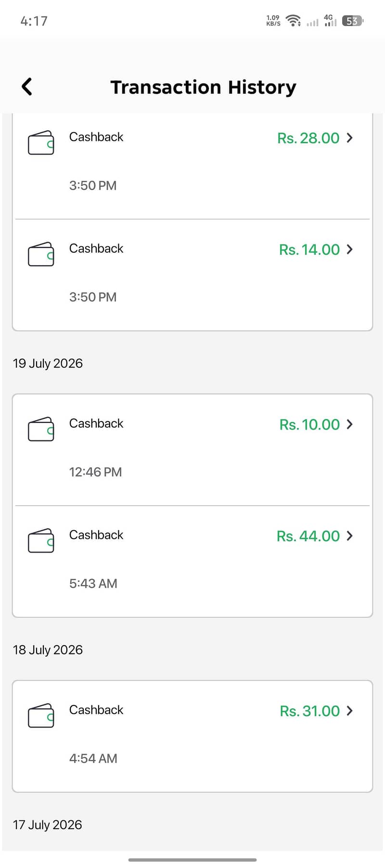Image resolution: width=385 pixels, height=868 pixels.
Task: Open chevron next to Rs. 31.00
Action: [350, 711]
